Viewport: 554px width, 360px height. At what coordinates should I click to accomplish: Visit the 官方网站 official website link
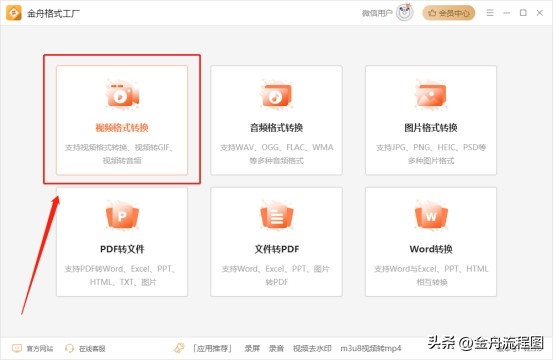pos(40,349)
